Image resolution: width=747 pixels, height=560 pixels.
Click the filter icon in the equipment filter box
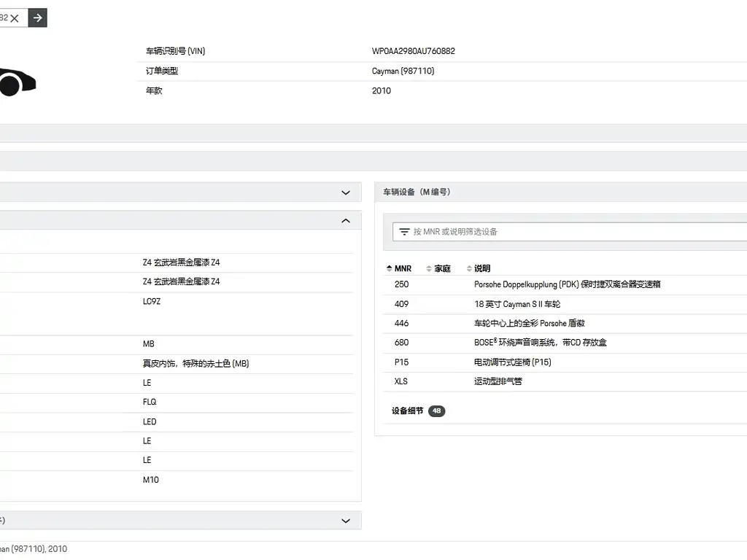tap(404, 232)
